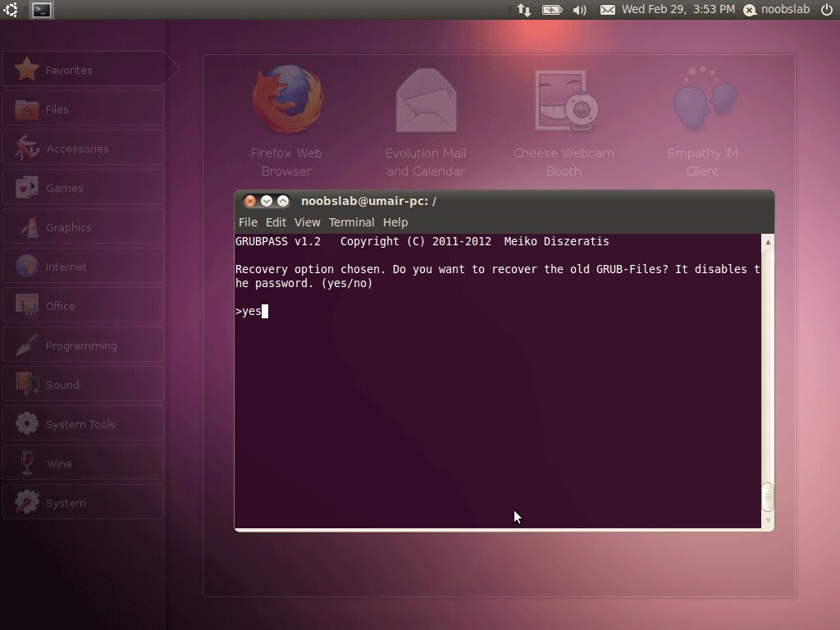Click the battery indicator in top panel
Viewport: 840px width, 630px height.
tap(551, 10)
